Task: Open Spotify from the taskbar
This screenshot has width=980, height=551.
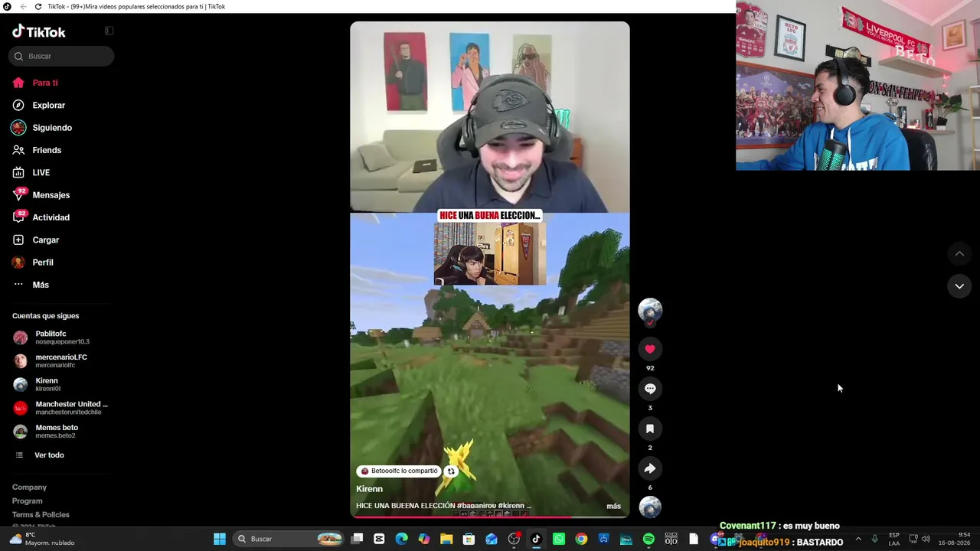Action: click(648, 539)
